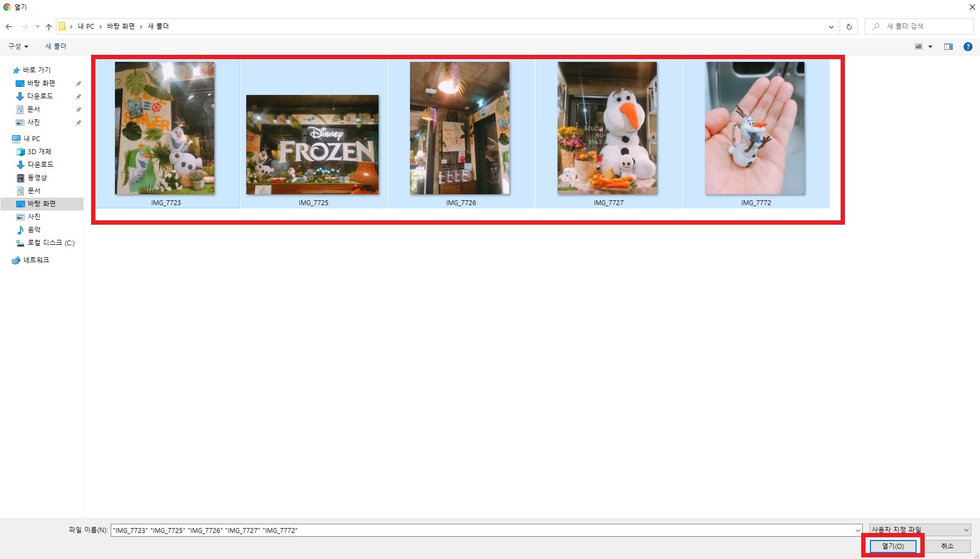Click the folder icon in address bar

tap(62, 26)
